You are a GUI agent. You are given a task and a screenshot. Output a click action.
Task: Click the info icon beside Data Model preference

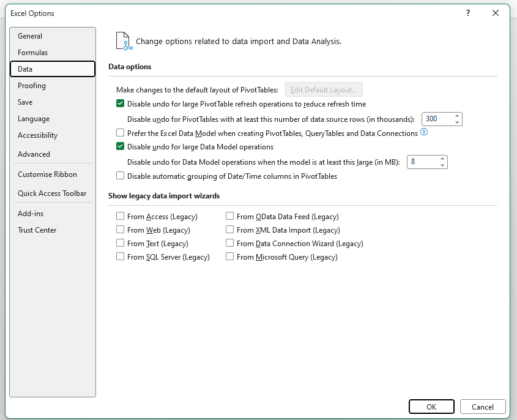(x=424, y=132)
